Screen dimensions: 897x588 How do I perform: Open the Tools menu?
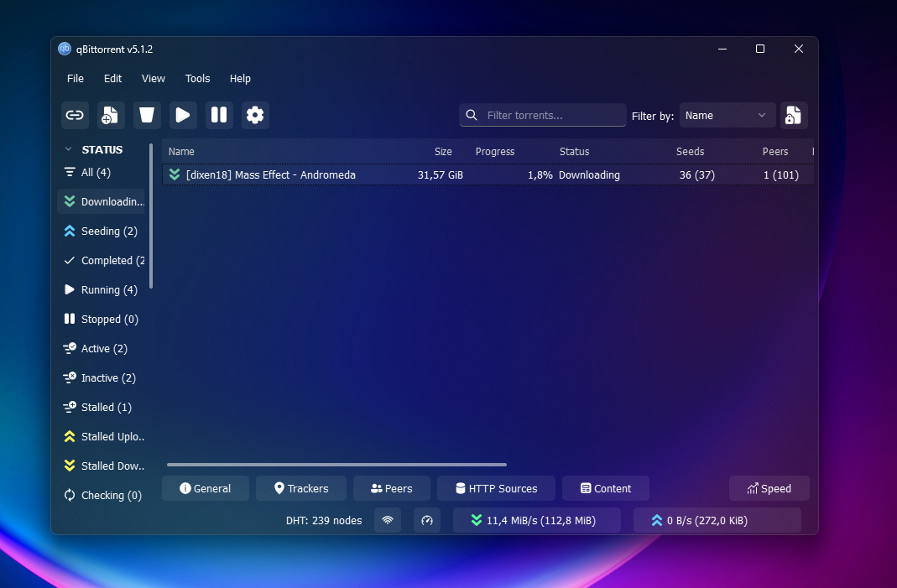point(197,78)
